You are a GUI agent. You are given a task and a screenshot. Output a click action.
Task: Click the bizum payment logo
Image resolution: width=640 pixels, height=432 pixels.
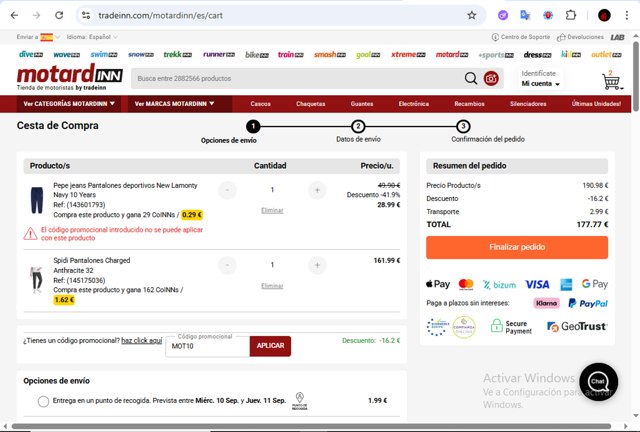coord(499,285)
